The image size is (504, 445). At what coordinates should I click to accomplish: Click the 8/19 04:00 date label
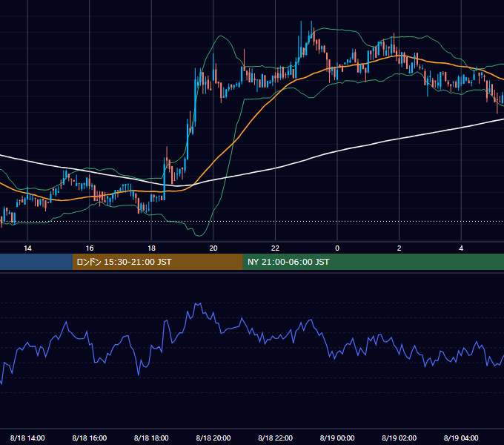point(461,438)
